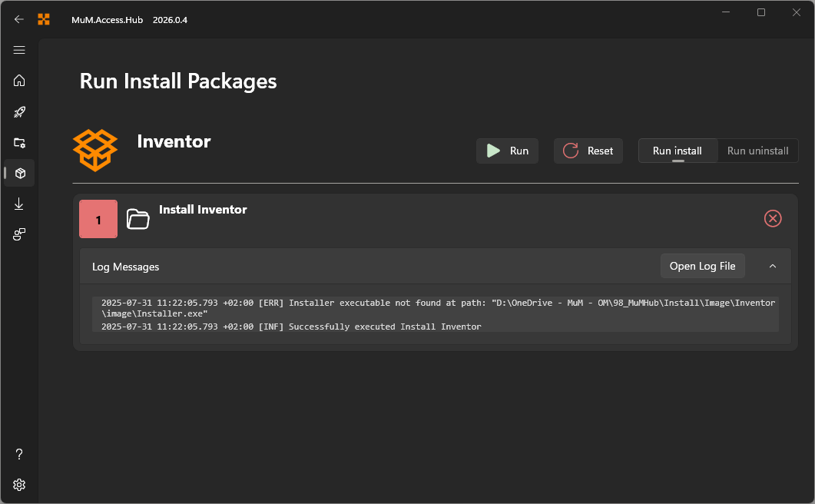Cancel Install Inventor with the red X

pos(773,218)
